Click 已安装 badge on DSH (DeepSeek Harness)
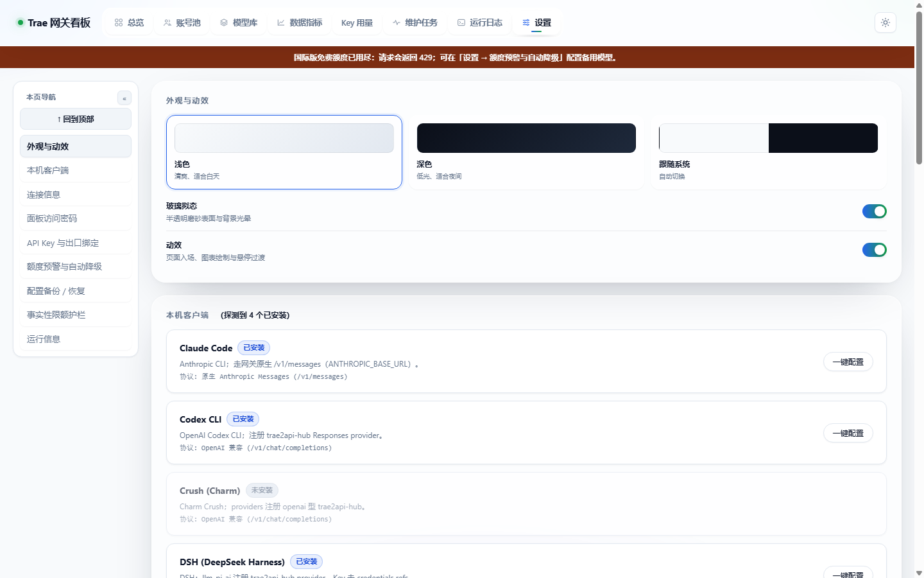 click(x=307, y=561)
